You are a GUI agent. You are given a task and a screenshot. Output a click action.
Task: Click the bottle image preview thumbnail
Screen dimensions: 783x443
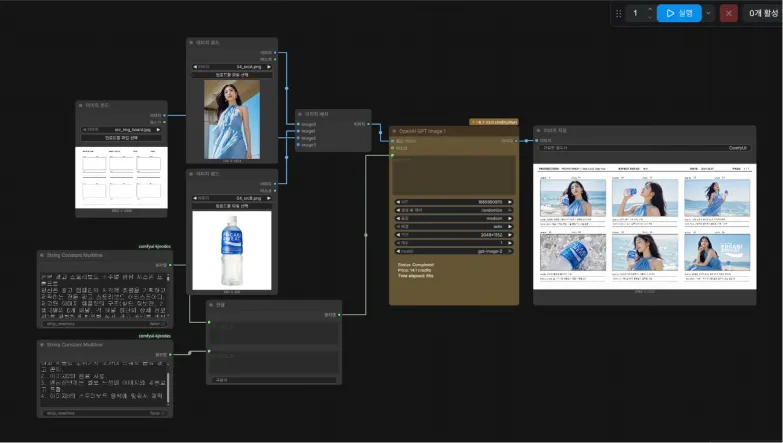(x=232, y=250)
